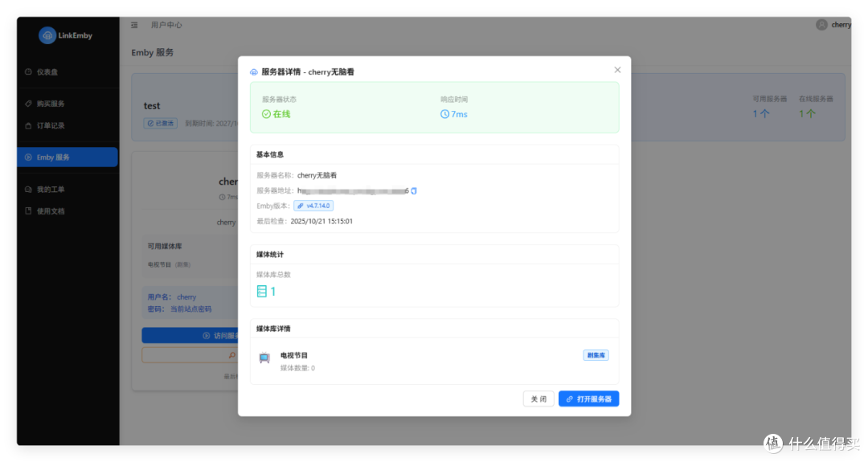The image size is (868, 462).
Task: Click the 打开服务器 button
Action: (588, 399)
